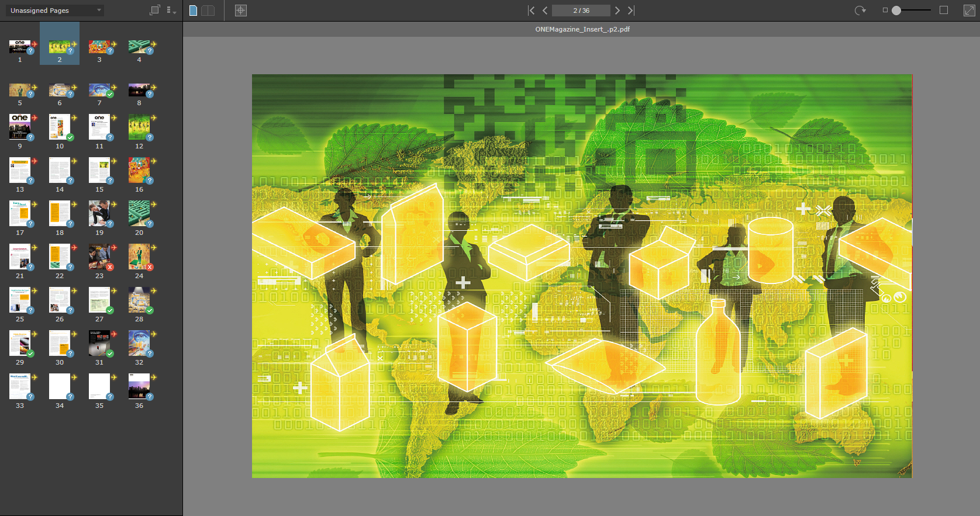Screen dimensions: 980x516
Task: Click the large-size zoom in square
Action: click(943, 11)
